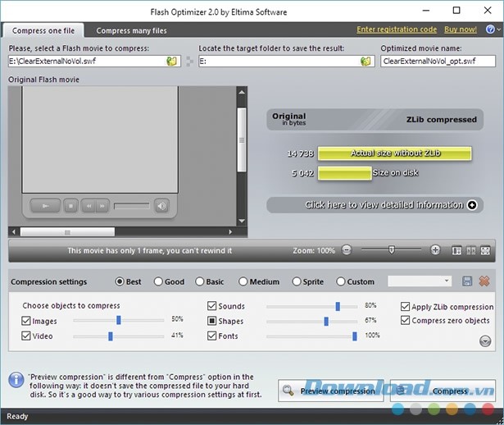The height and width of the screenshot is (425, 504).
Task: Click preview horizontal scrollbar left arrow
Action: [x=13, y=232]
